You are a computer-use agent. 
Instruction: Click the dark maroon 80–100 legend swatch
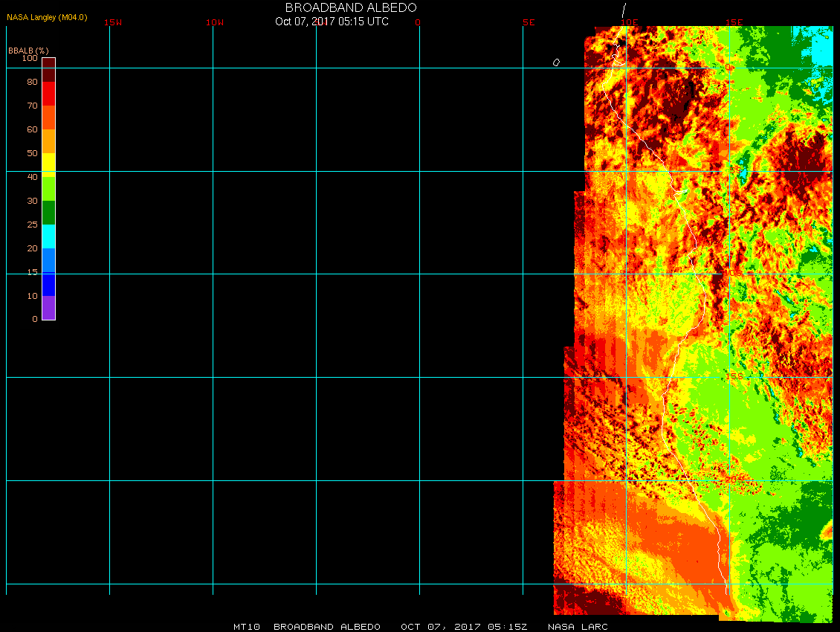[x=48, y=69]
